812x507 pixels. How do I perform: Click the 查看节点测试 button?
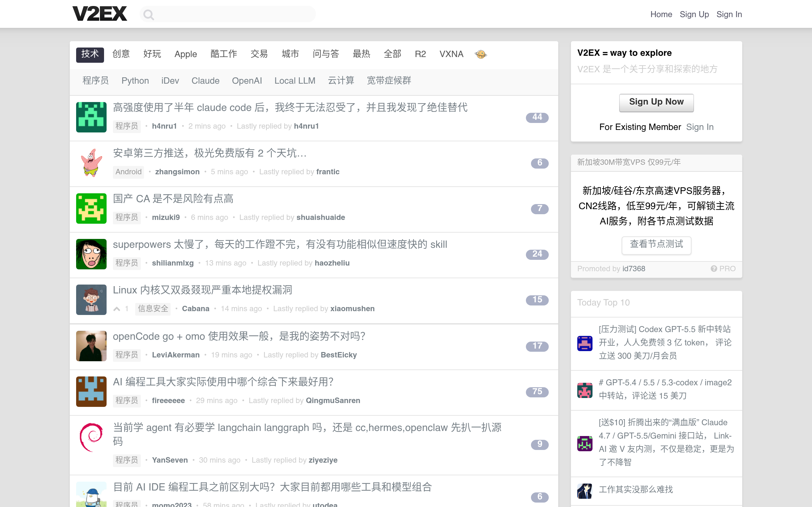click(x=656, y=244)
